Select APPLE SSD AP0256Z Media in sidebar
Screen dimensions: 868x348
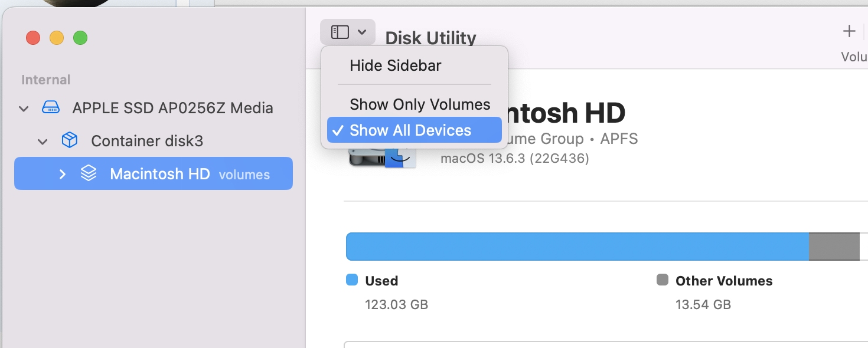(x=172, y=108)
